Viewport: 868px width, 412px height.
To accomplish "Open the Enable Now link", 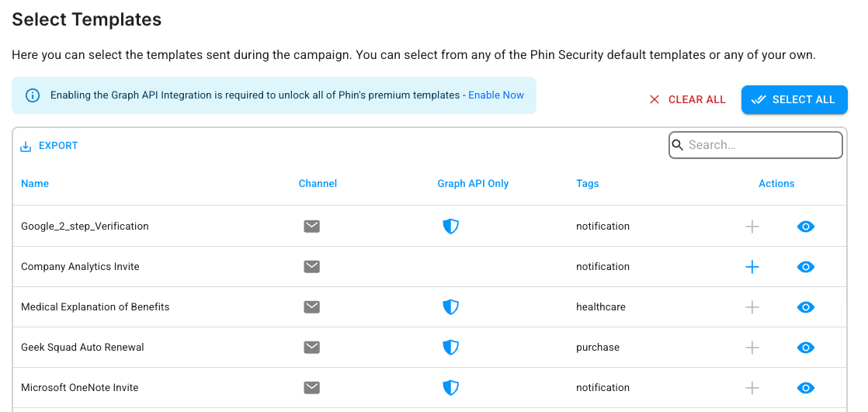I will (496, 95).
